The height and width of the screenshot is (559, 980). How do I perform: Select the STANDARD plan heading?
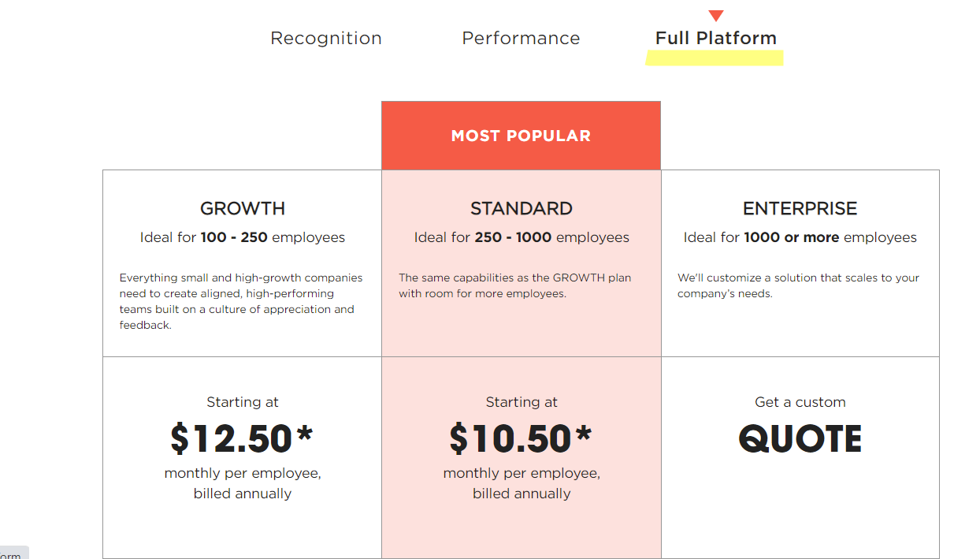[x=522, y=209]
